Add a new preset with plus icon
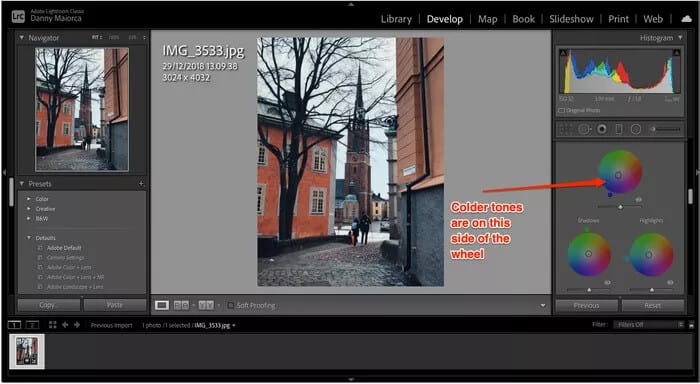700x384 pixels. (x=141, y=184)
